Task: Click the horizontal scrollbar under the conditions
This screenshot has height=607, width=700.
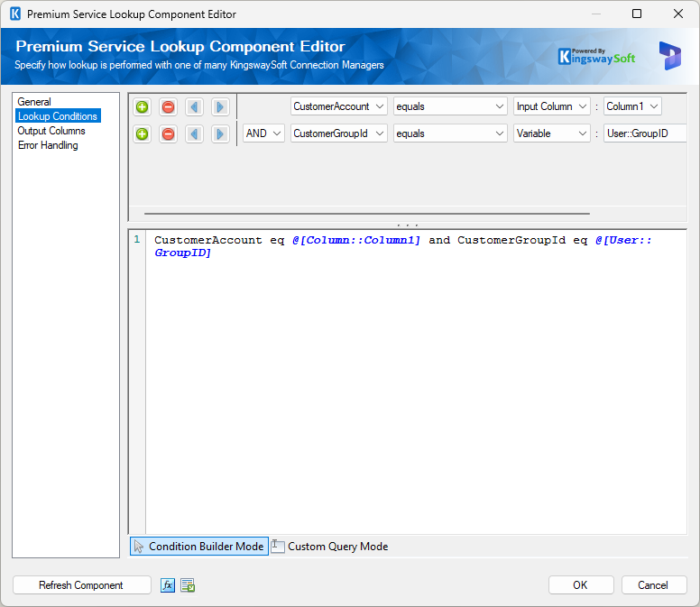Action: pyautogui.click(x=367, y=214)
